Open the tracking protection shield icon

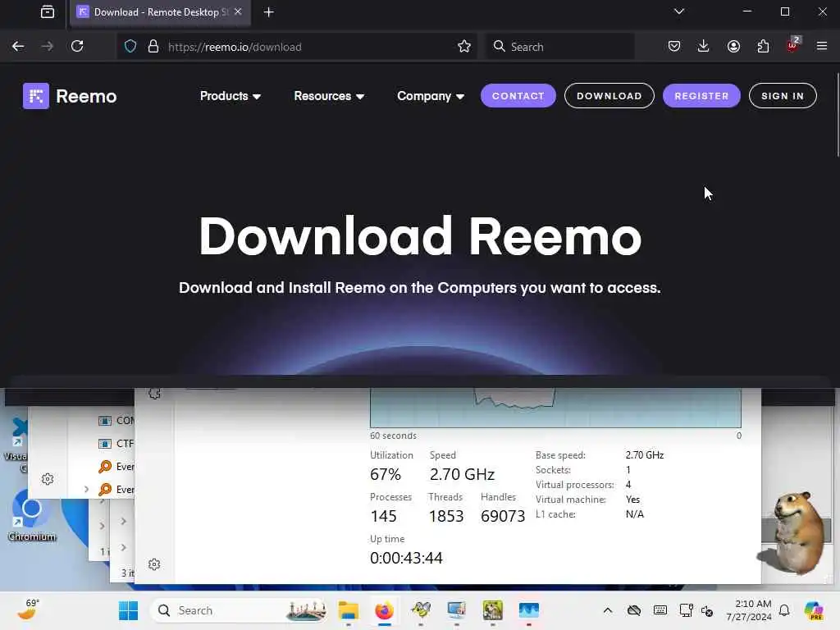point(130,47)
